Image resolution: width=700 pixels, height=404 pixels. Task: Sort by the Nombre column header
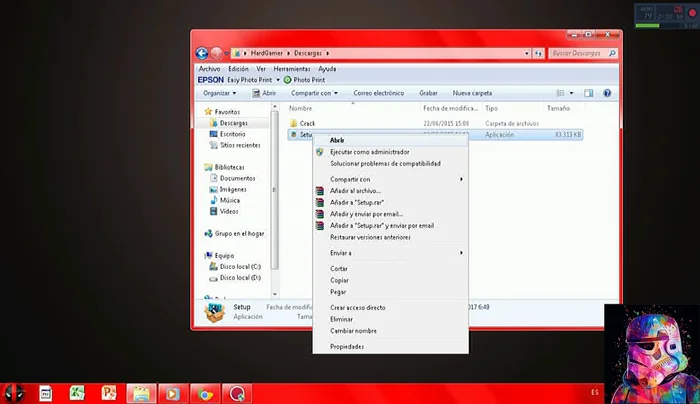300,108
